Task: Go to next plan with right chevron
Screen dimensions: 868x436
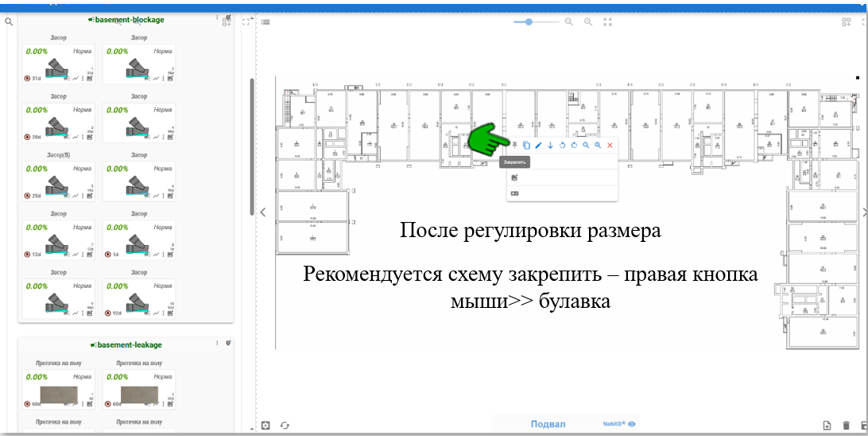Action: [x=865, y=212]
